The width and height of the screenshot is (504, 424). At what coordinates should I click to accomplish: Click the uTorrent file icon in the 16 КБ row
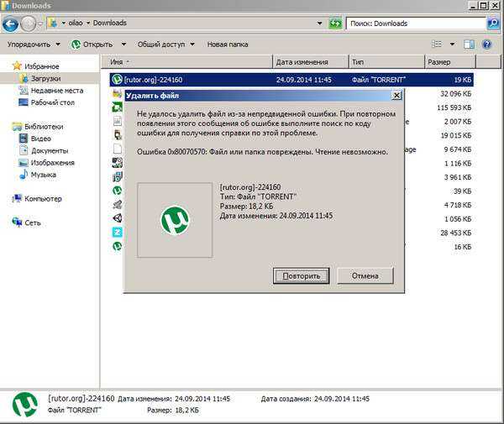click(x=117, y=246)
